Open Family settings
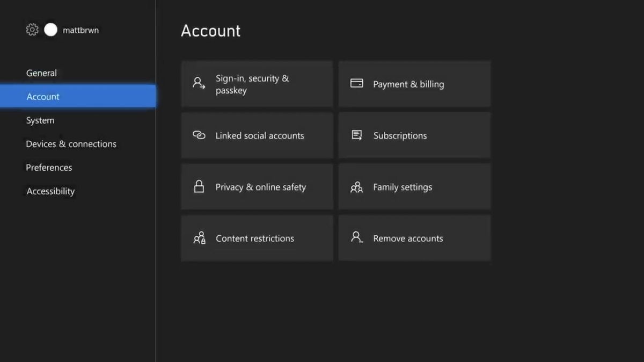 (x=414, y=186)
